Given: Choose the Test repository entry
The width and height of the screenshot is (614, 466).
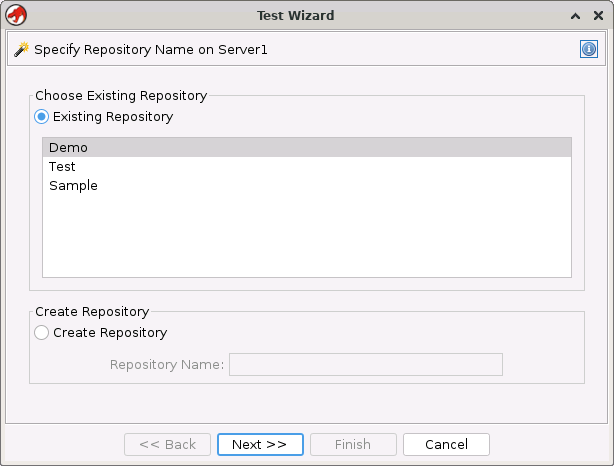Looking at the screenshot, I should coord(62,167).
